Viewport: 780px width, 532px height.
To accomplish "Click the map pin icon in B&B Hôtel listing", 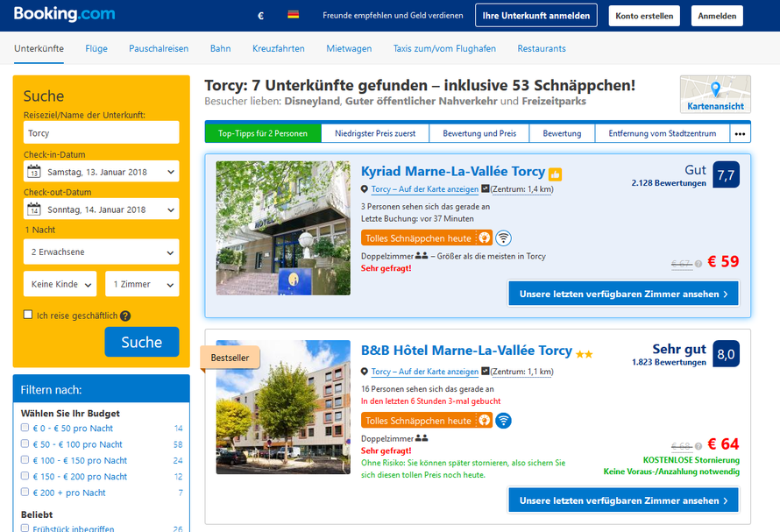I will [365, 372].
